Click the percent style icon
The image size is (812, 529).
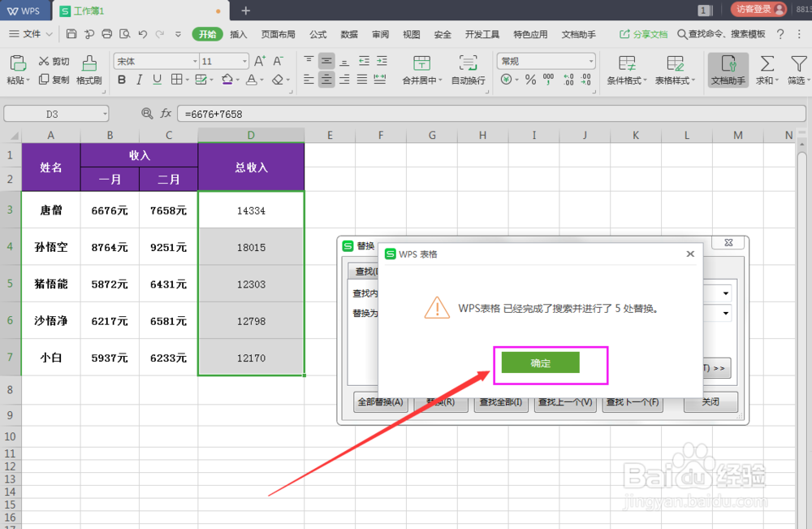pyautogui.click(x=530, y=80)
